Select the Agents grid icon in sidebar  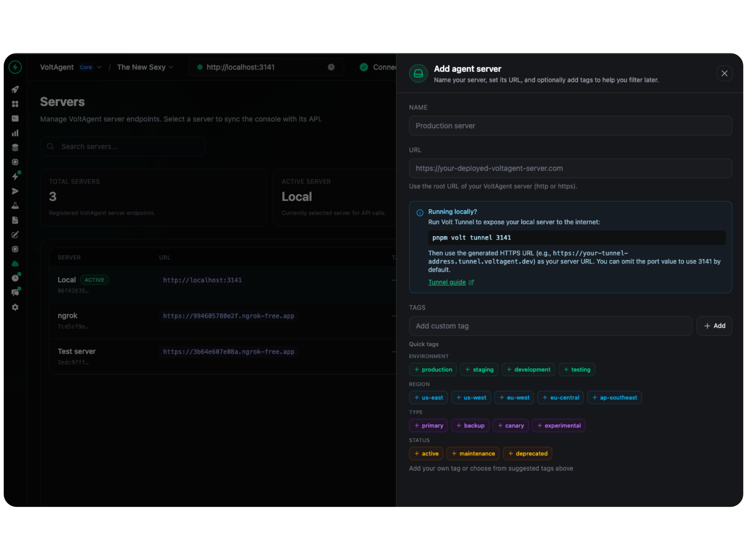point(15,104)
